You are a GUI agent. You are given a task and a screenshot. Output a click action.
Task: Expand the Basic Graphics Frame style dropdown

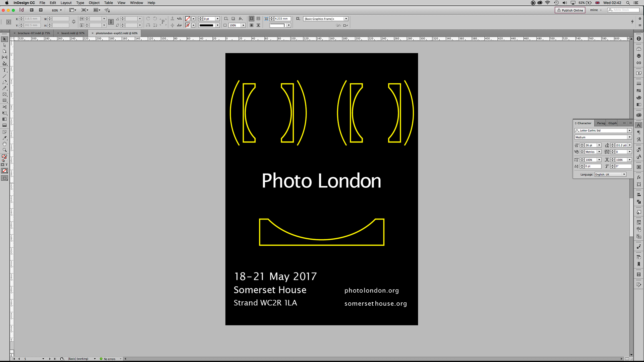[346, 19]
